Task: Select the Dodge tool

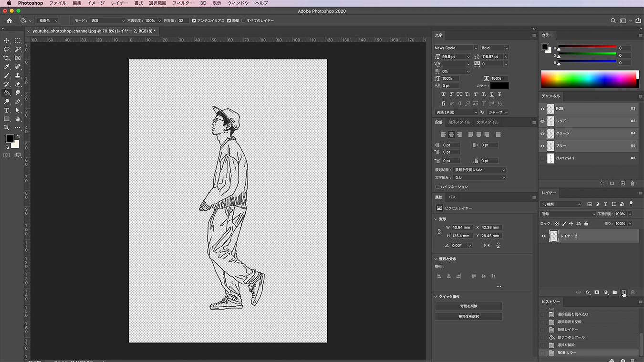Action: (7, 102)
